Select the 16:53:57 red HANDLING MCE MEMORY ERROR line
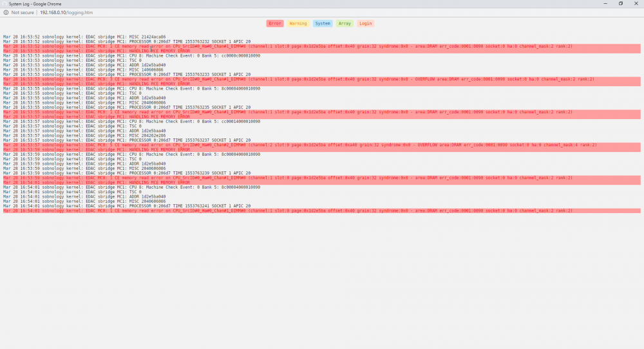The image size is (644, 349). coord(321,117)
